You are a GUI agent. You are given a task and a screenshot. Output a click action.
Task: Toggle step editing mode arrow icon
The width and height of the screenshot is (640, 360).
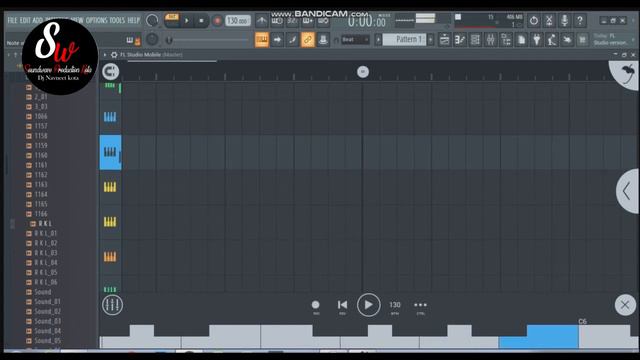277,40
